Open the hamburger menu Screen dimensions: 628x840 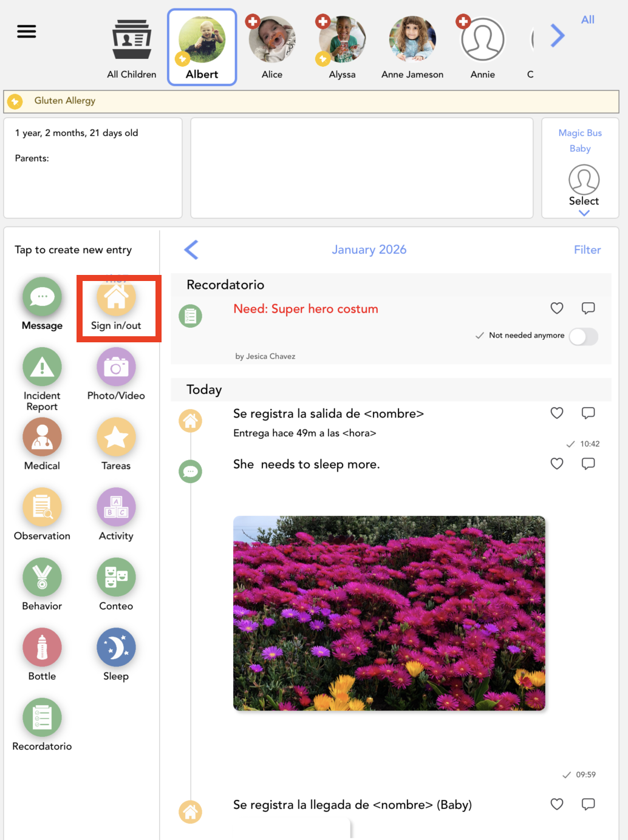coord(26,31)
